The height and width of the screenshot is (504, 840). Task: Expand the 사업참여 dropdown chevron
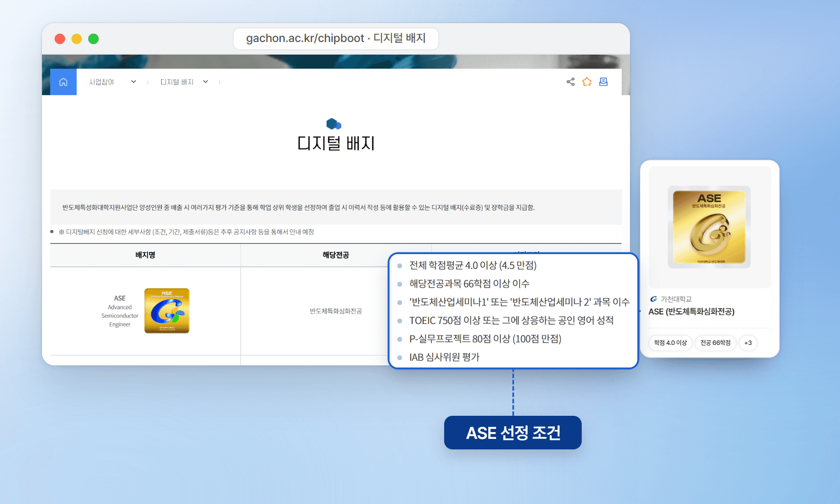click(x=133, y=82)
